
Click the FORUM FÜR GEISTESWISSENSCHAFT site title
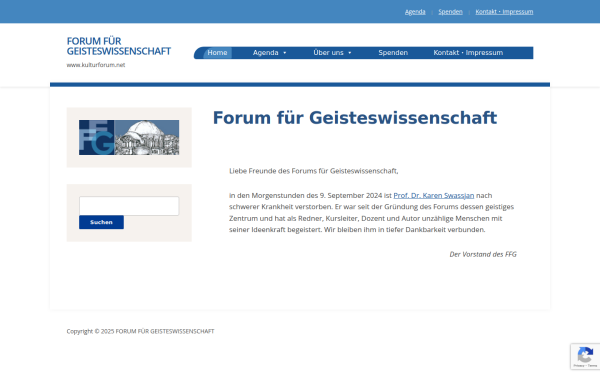(119, 46)
